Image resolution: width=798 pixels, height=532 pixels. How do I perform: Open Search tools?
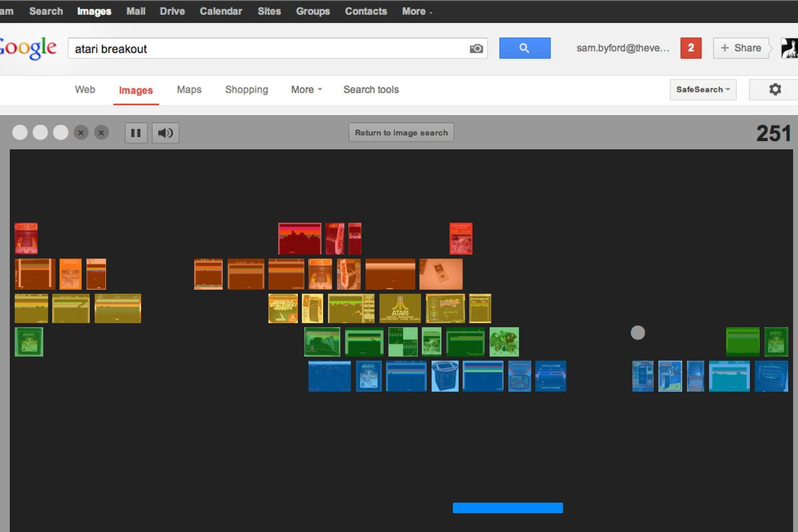pyautogui.click(x=371, y=90)
